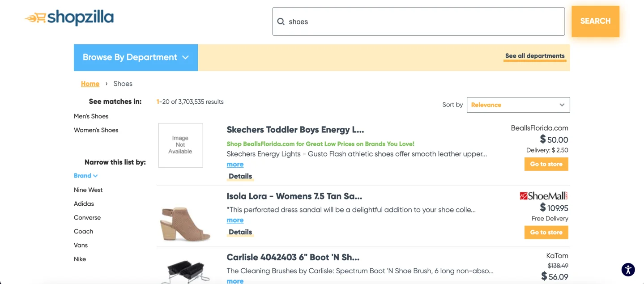Expand the Isola Lora description with more link
This screenshot has width=644, height=284.
point(235,220)
